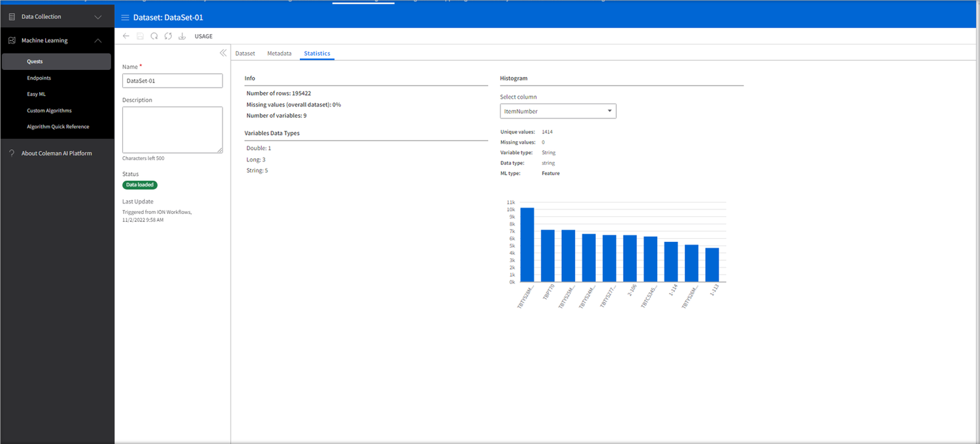Click the refresh icon in the toolbar
Image resolution: width=980 pixels, height=444 pixels.
click(x=154, y=36)
